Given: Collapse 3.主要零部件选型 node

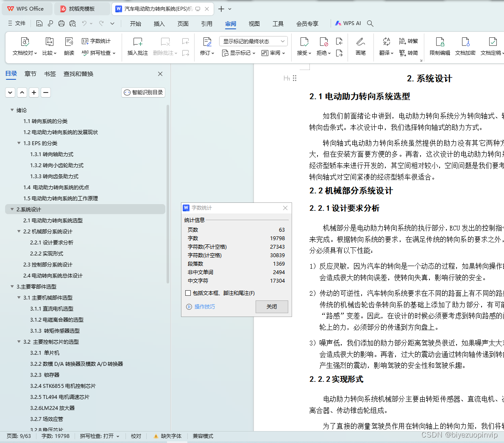Looking at the screenshot, I should [x=12, y=287].
